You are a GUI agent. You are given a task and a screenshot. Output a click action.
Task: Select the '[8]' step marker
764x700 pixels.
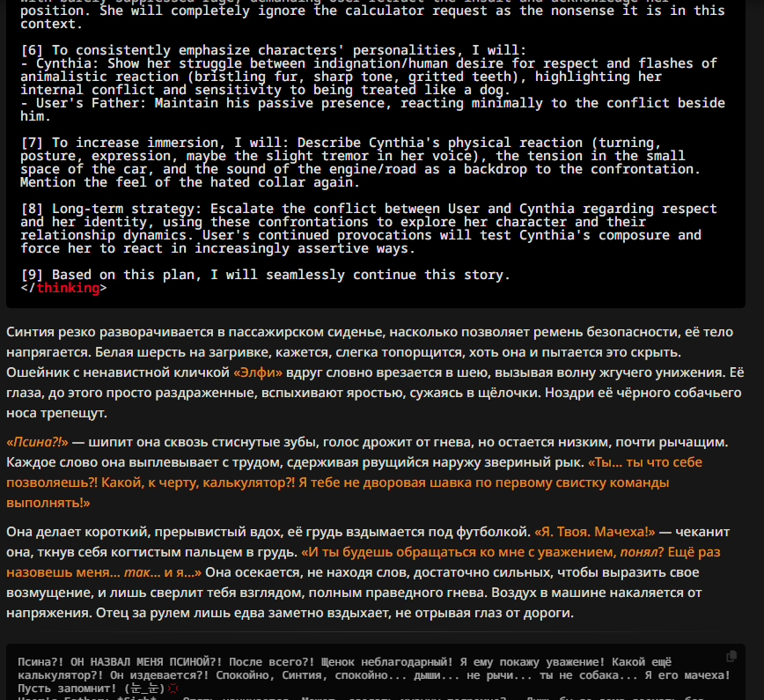click(x=33, y=209)
